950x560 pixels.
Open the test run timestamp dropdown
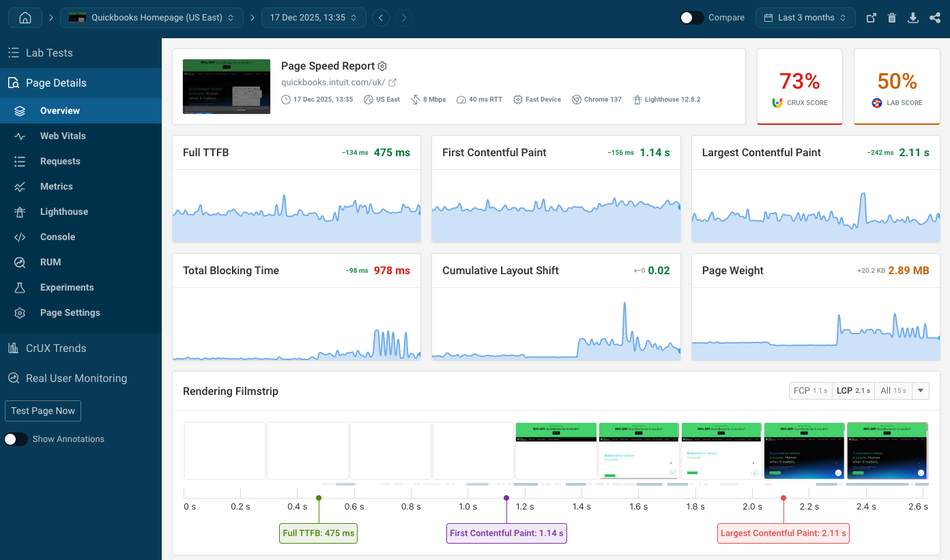313,18
